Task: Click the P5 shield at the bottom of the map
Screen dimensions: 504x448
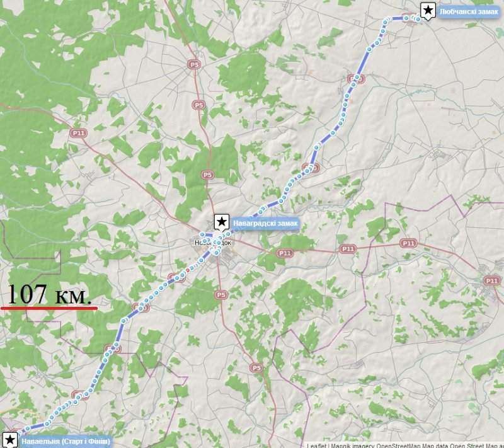Action: [256, 368]
